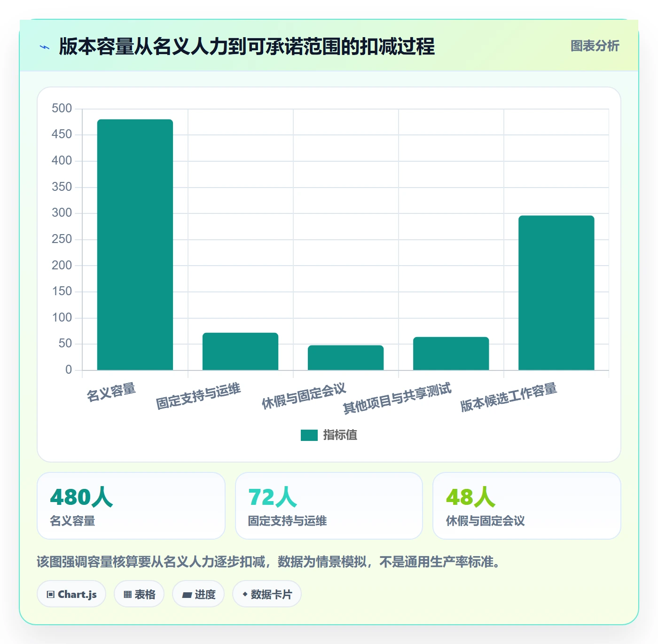Click the 表格 tag chip
This screenshot has height=644, width=658.
(139, 594)
